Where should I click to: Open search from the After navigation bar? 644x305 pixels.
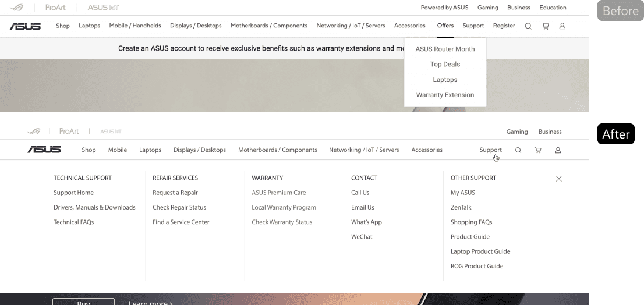(518, 150)
